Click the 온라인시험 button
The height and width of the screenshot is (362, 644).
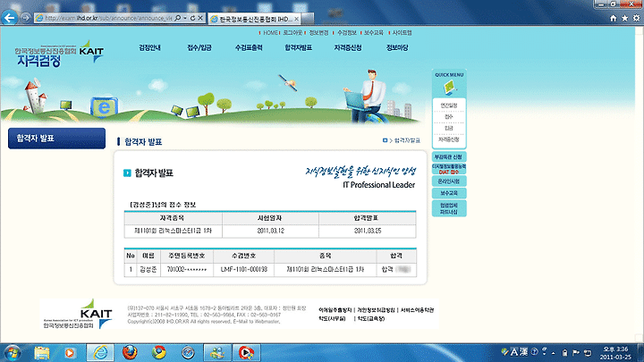pyautogui.click(x=449, y=181)
